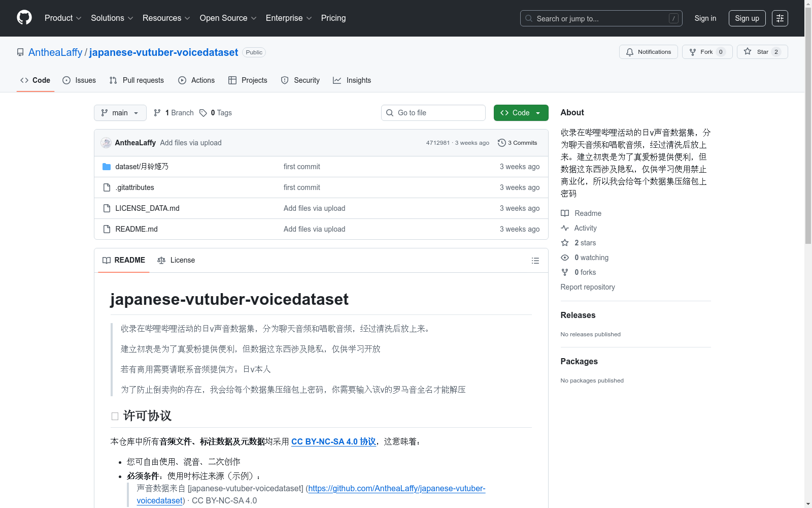Screen dimensions: 812x508
Task: Open 'first commit' message for dataset folder
Action: tap(302, 167)
